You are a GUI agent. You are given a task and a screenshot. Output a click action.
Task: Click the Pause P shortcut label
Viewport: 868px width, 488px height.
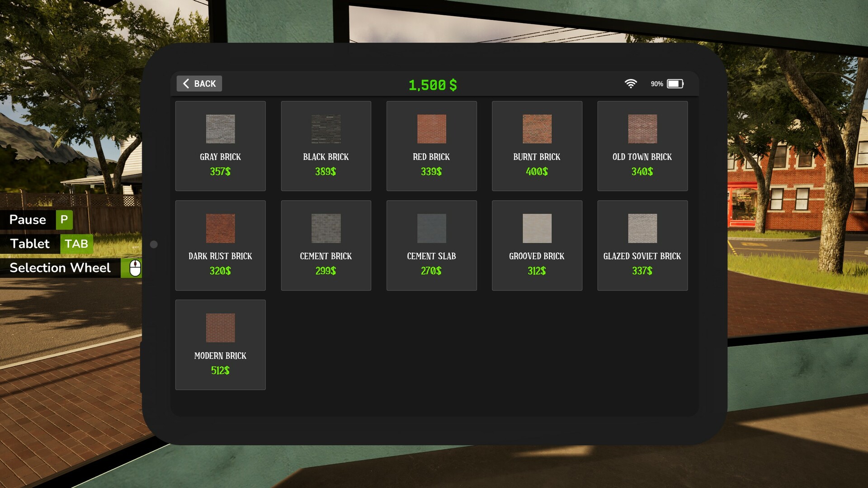pos(38,220)
